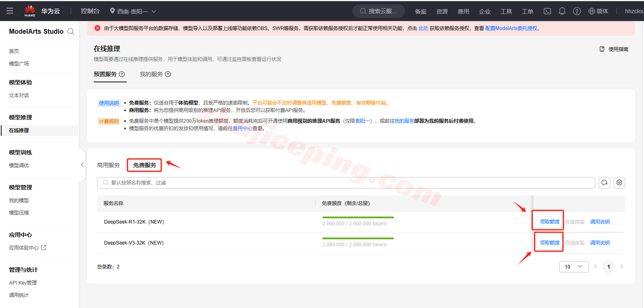
Task: Click the service name filter search field
Action: (x=346, y=182)
